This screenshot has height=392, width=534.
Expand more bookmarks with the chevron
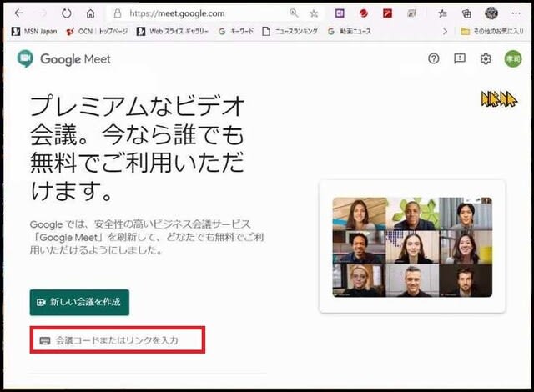pyautogui.click(x=445, y=32)
